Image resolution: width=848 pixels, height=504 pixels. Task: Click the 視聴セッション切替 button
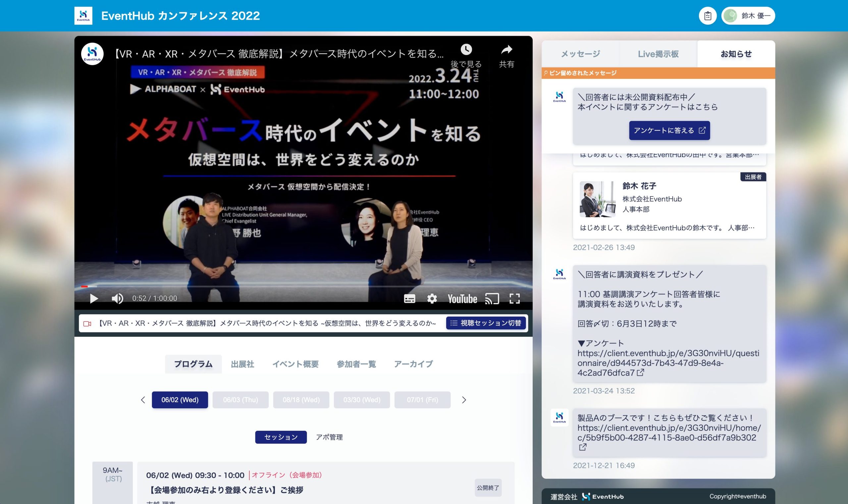coord(486,323)
